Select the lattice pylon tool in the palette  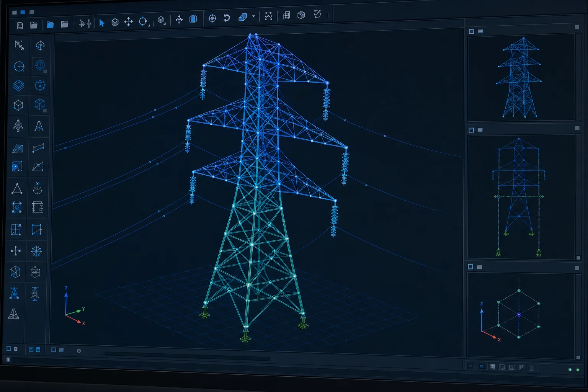click(18, 126)
